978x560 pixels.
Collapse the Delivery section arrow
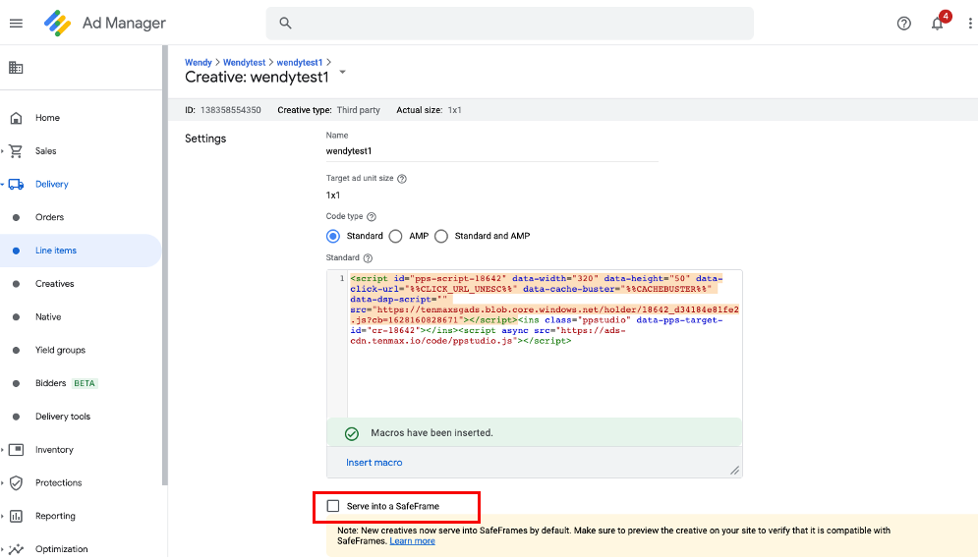point(3,184)
